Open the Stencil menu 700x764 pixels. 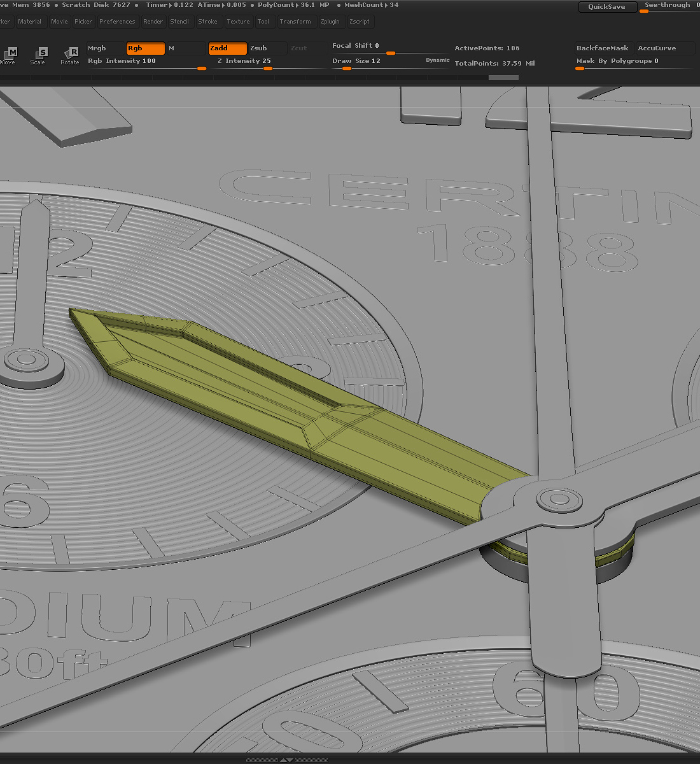pyautogui.click(x=179, y=22)
